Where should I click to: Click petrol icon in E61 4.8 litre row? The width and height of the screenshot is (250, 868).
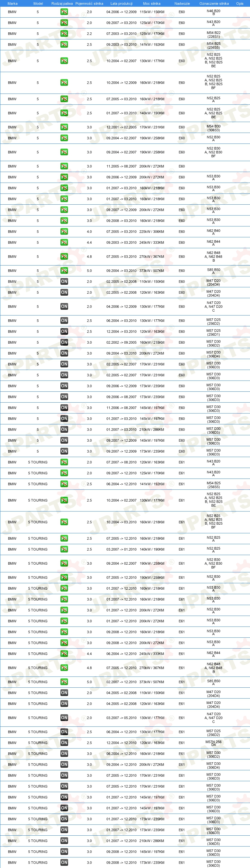(x=64, y=667)
